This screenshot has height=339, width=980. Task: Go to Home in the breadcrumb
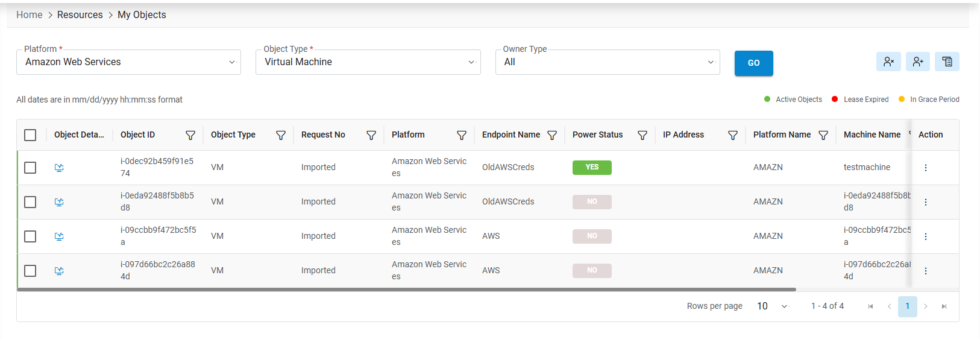pos(29,15)
